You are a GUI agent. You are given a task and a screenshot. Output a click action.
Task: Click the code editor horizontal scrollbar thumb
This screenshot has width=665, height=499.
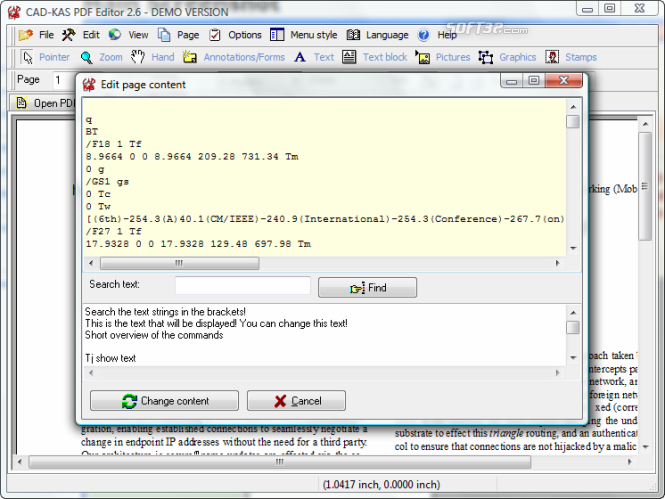pyautogui.click(x=179, y=263)
